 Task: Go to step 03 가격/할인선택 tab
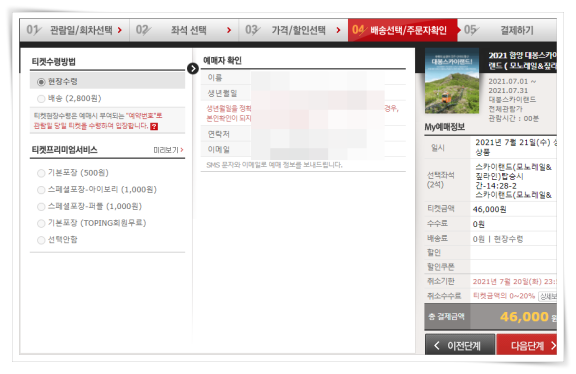tap(294, 30)
